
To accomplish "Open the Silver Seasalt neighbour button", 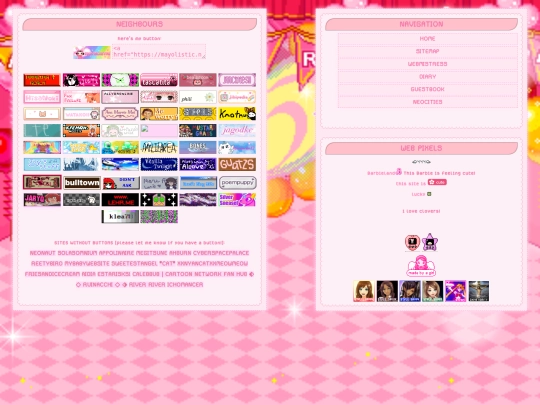I will click(237, 199).
